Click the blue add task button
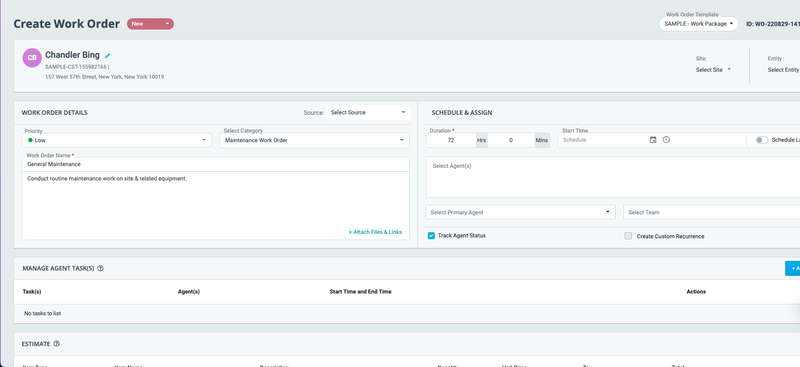The image size is (800, 367). click(x=792, y=268)
